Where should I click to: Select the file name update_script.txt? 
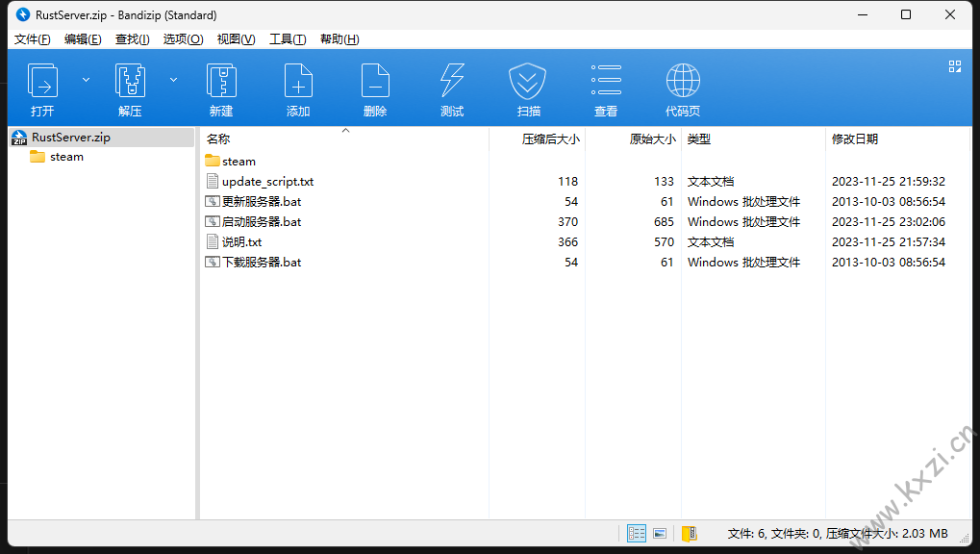(x=267, y=182)
